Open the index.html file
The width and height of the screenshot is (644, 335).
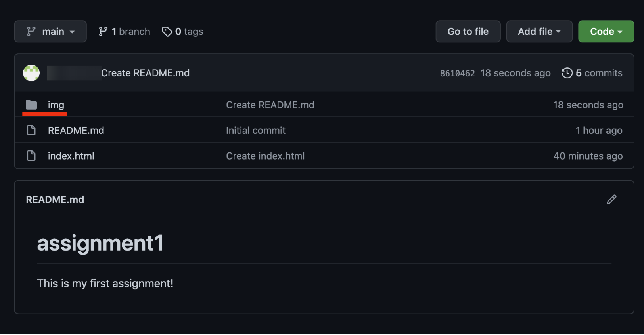point(71,156)
